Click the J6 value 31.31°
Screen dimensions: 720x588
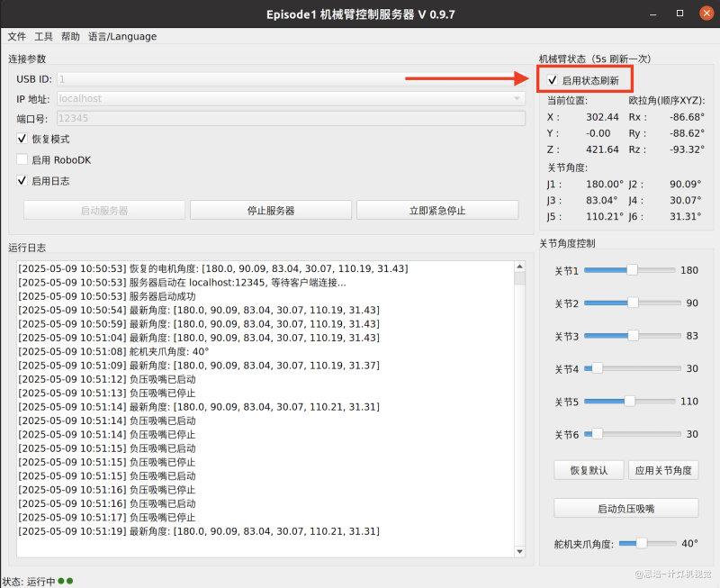tap(686, 216)
